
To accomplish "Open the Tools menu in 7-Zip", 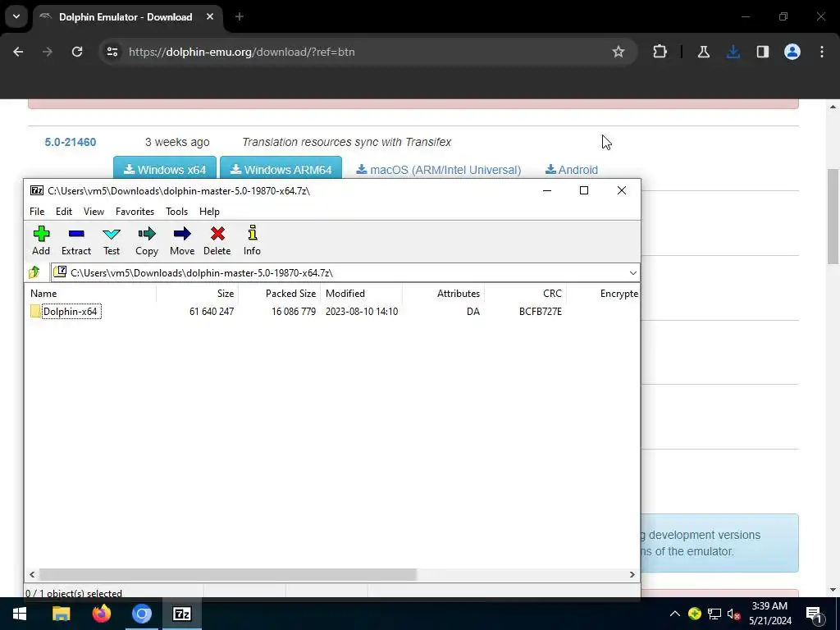I will point(177,211).
